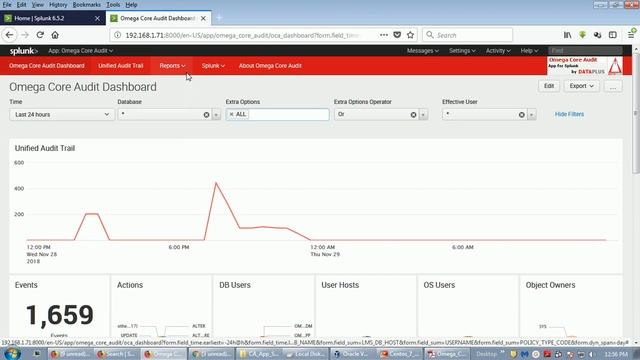Close the Home | Splunk 6.5.2 tab
Screen dimensions: 640x360
(x=97, y=18)
